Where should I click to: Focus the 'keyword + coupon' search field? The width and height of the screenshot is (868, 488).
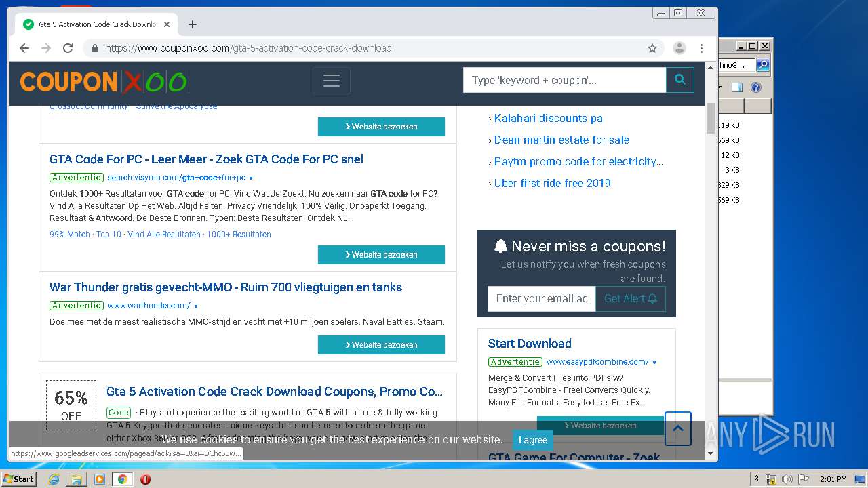click(x=564, y=80)
